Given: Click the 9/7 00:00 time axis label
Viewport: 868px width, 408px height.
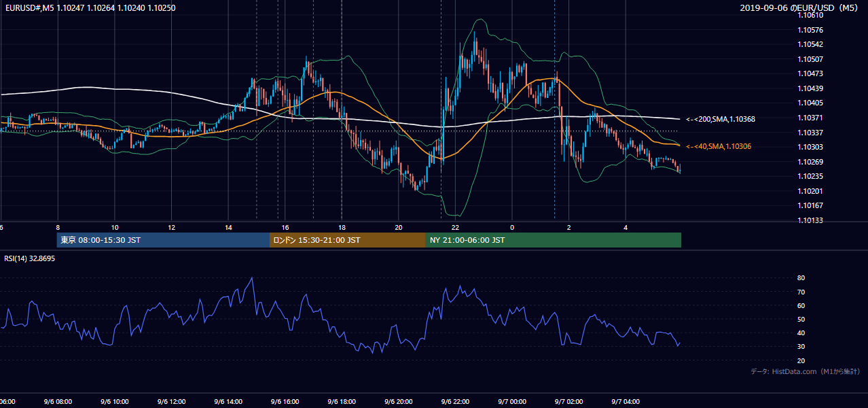Looking at the screenshot, I should (513, 402).
